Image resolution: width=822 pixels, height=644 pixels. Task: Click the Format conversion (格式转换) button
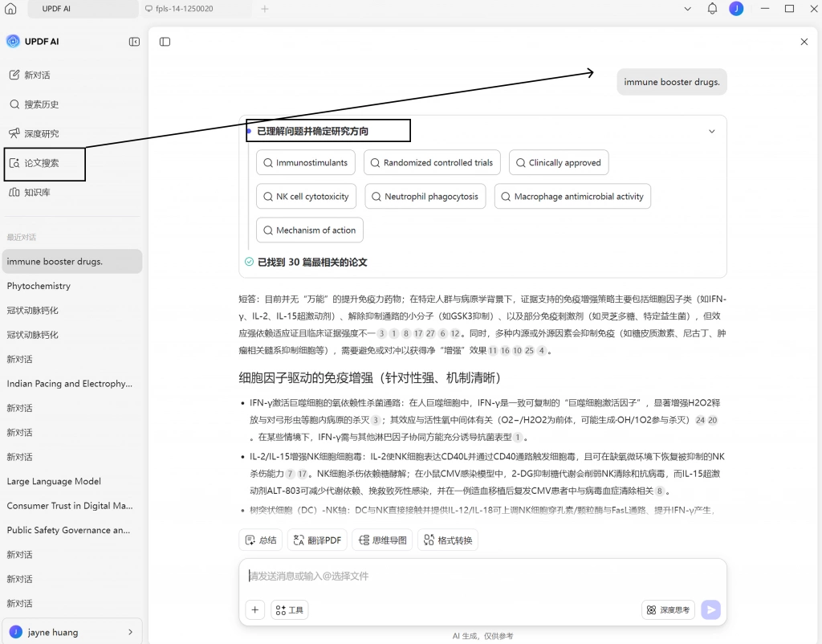point(448,540)
